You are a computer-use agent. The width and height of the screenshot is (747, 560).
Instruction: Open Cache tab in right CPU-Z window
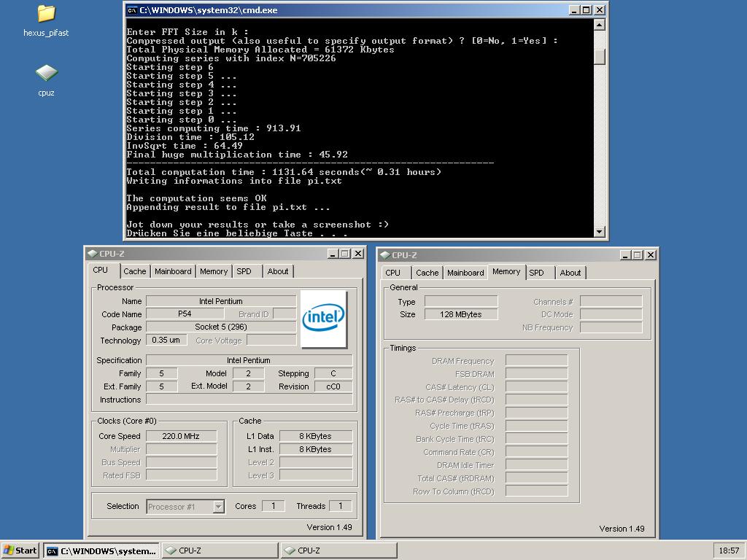pyautogui.click(x=427, y=273)
